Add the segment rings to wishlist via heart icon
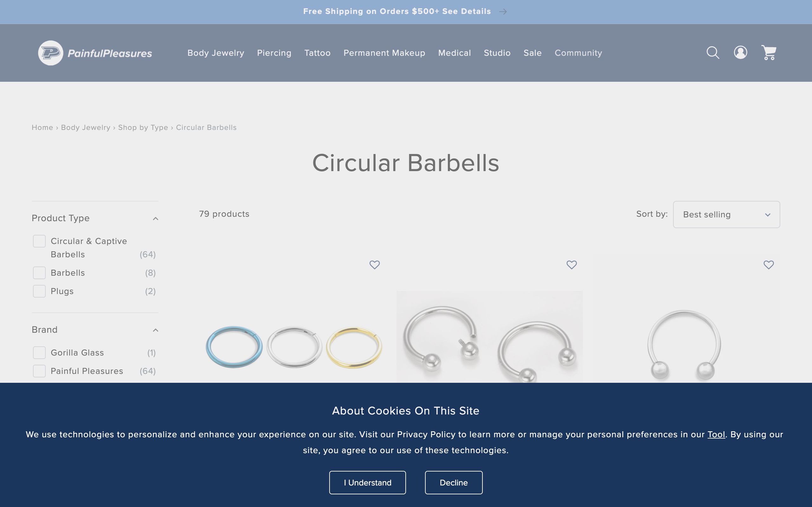 point(375,265)
